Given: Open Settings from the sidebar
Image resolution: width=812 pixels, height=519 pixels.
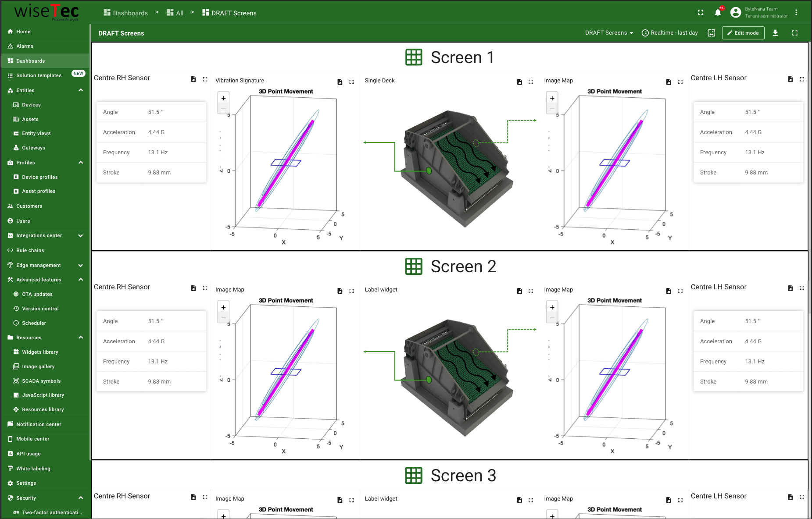Looking at the screenshot, I should (45, 483).
